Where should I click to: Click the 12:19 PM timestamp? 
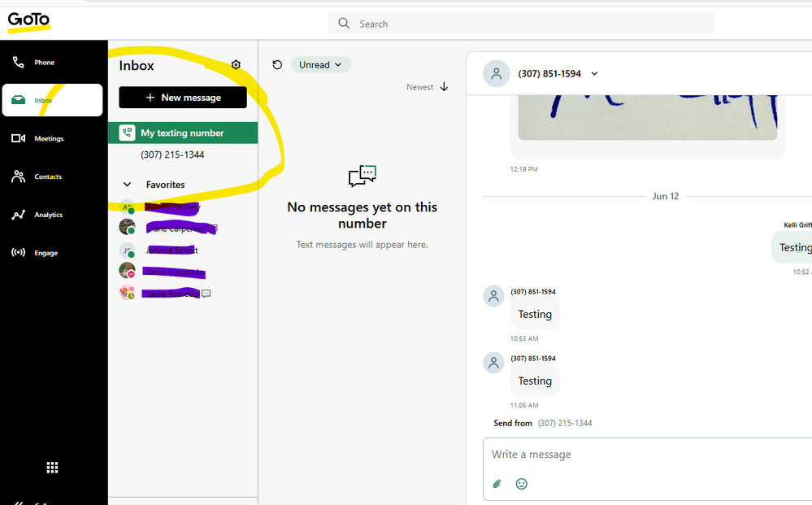click(x=524, y=169)
